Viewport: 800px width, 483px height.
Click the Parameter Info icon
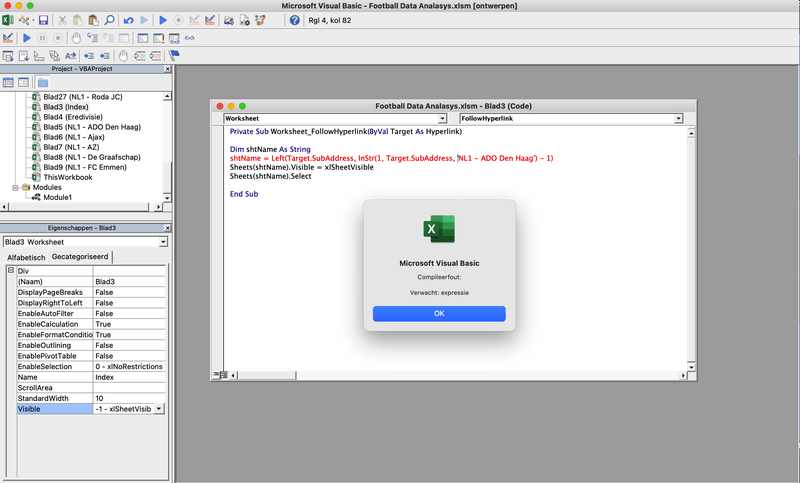pos(55,56)
